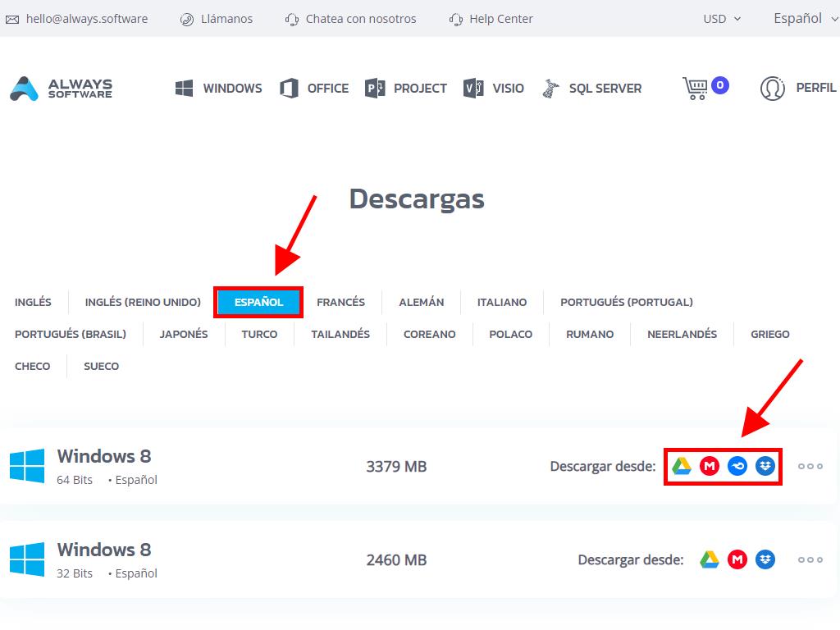Viewport: 840px width, 630px height.
Task: Open the VISIO navigation menu
Action: pos(509,89)
